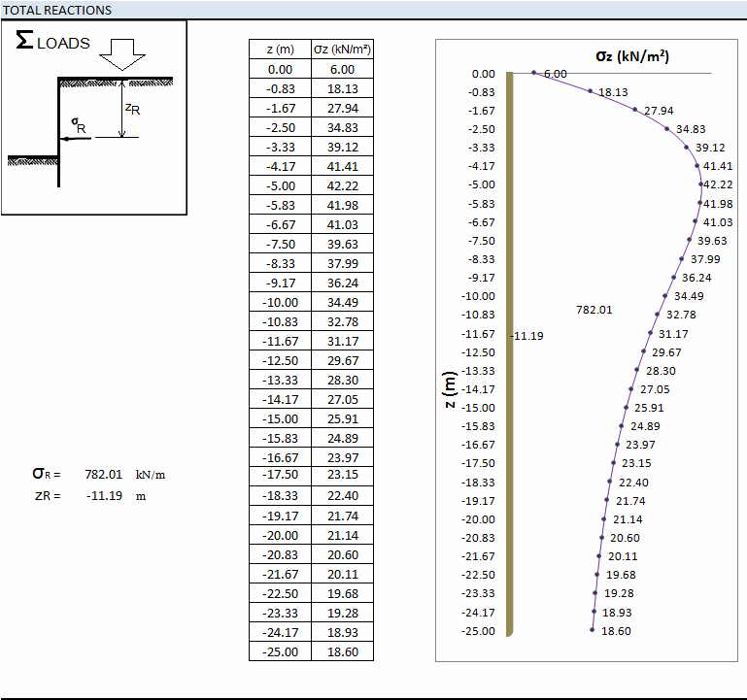The width and height of the screenshot is (747, 700).
Task: Click table cell -9.17 in the z column
Action: pyautogui.click(x=280, y=283)
